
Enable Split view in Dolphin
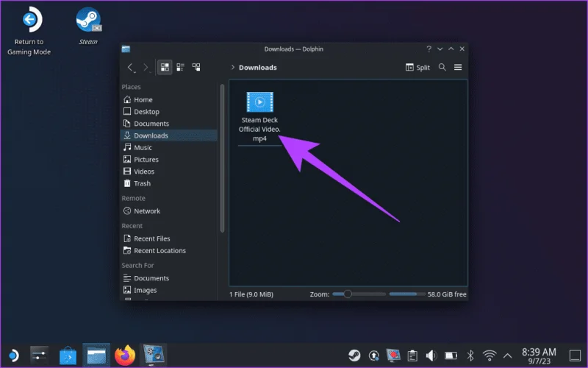tap(417, 67)
